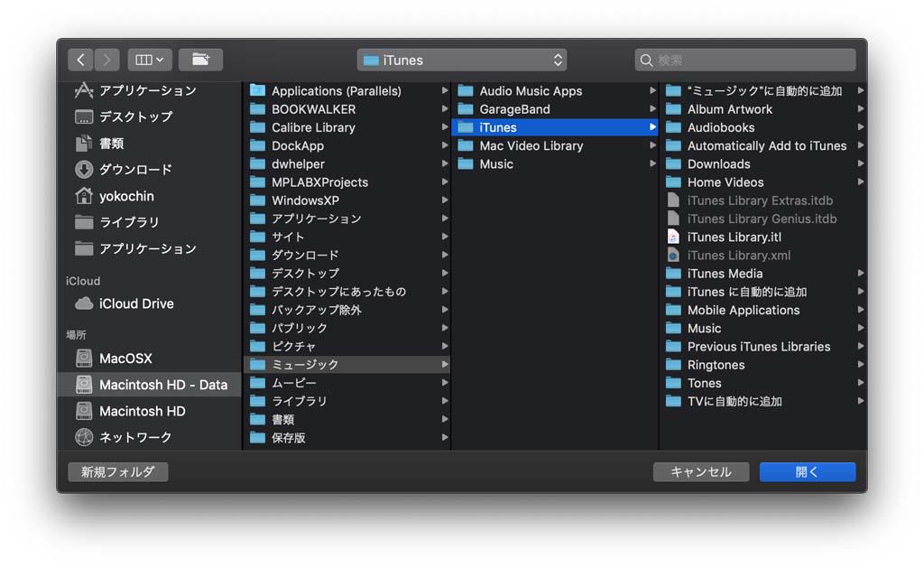Select the DockApp folder
The image size is (924, 568).
click(x=347, y=145)
